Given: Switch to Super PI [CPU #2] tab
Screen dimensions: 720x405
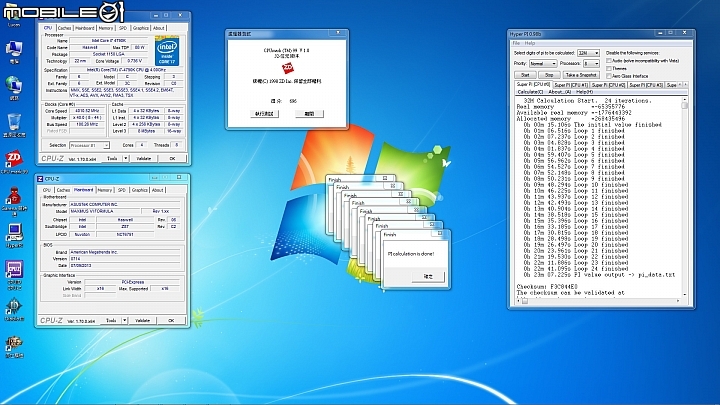Looking at the screenshot, I should click(x=608, y=85).
